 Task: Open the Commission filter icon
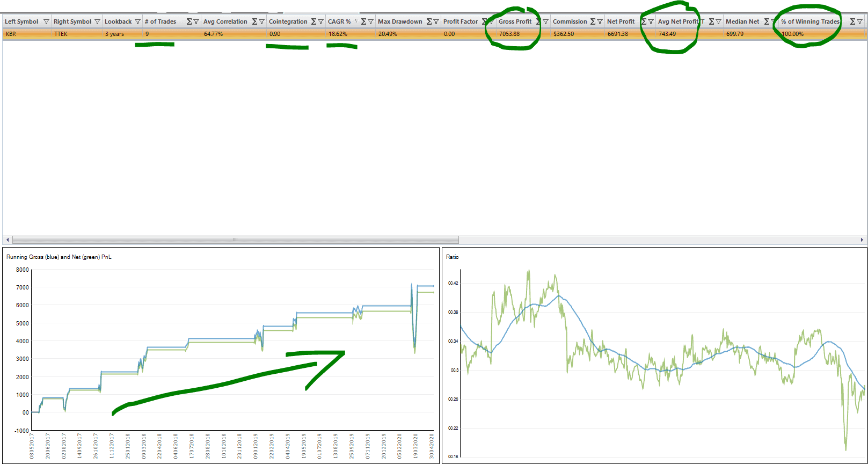[600, 21]
